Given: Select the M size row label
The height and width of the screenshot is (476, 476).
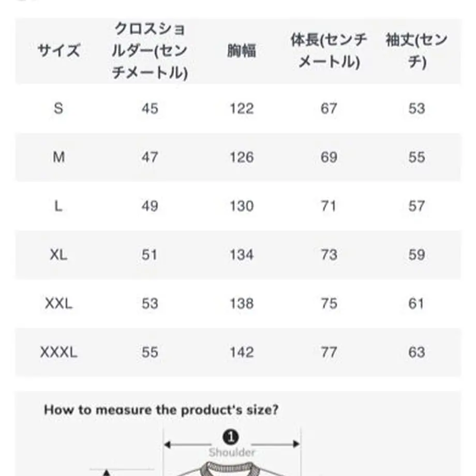Looking at the screenshot, I should click(58, 157).
